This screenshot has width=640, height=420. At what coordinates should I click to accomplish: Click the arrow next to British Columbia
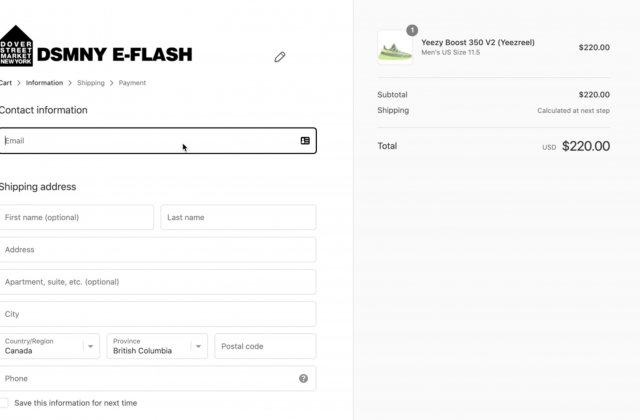(x=198, y=347)
